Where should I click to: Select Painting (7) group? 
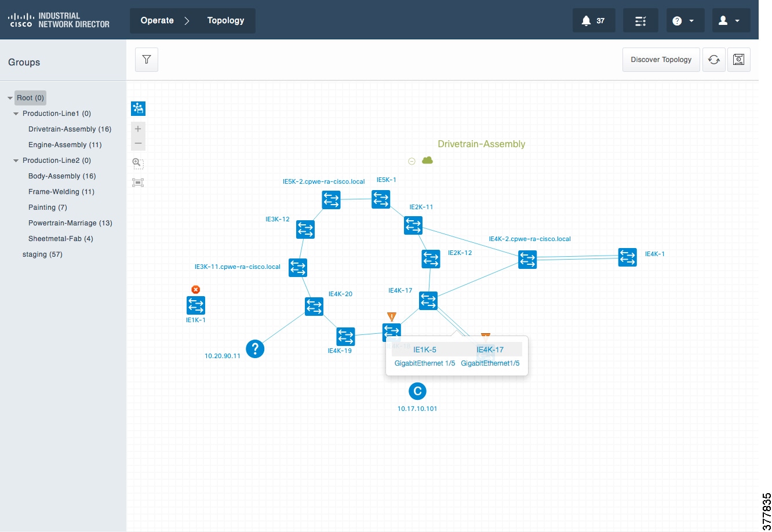(48, 207)
